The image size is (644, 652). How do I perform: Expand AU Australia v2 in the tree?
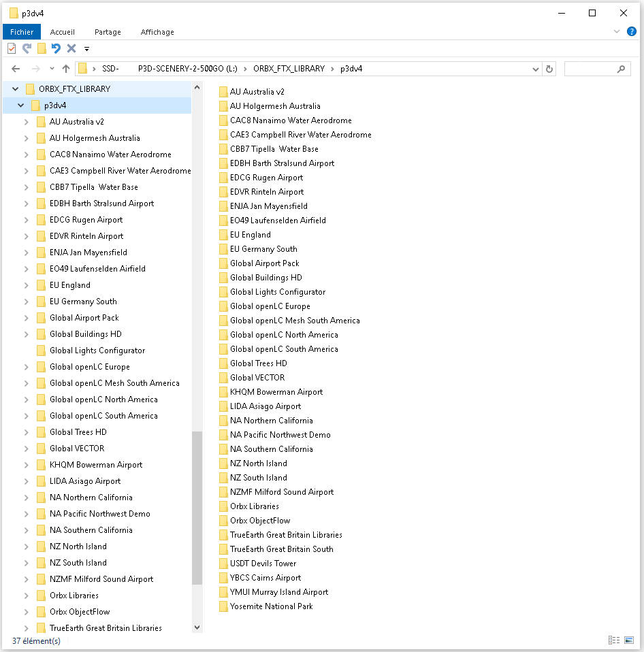tap(27, 122)
